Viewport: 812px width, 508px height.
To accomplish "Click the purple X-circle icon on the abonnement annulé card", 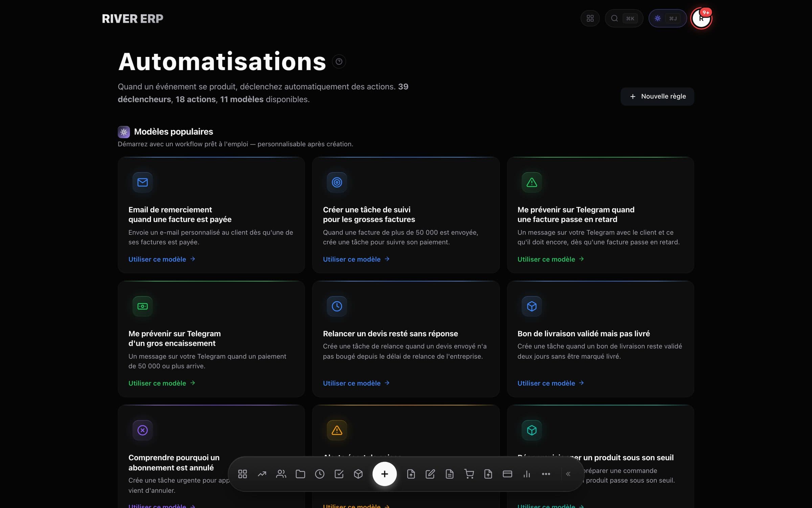I will 142,430.
